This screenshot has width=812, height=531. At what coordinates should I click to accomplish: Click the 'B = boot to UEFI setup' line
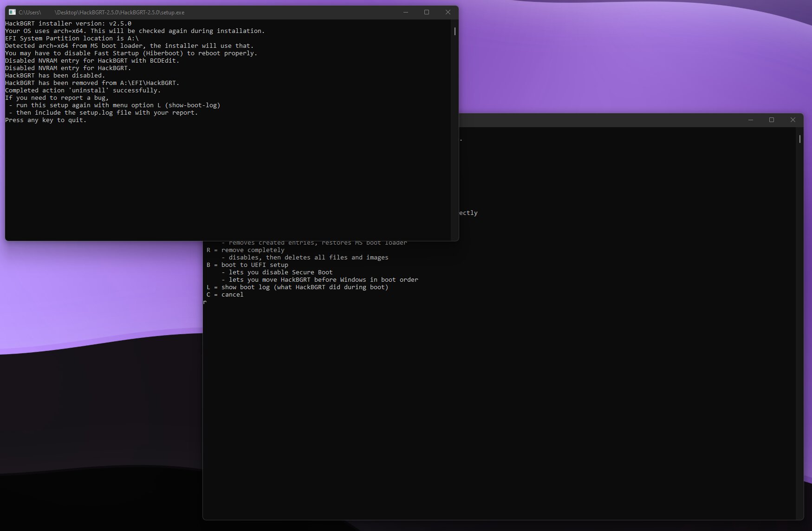click(247, 265)
